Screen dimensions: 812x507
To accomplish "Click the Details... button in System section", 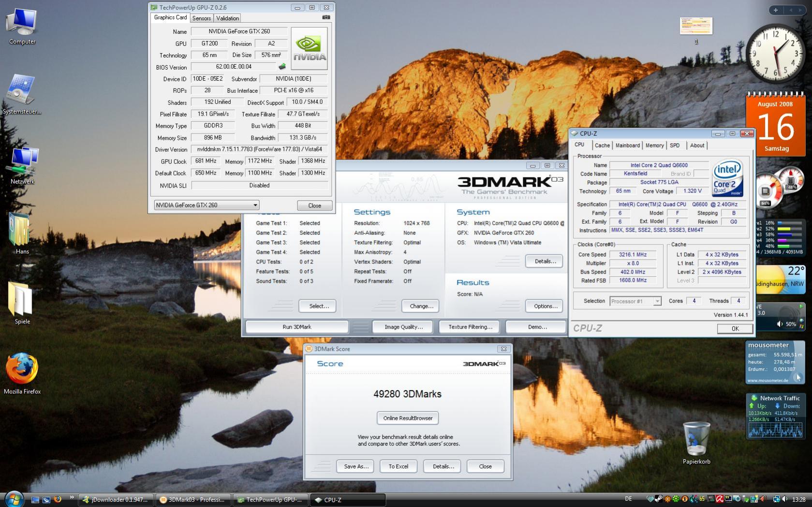I will point(545,261).
